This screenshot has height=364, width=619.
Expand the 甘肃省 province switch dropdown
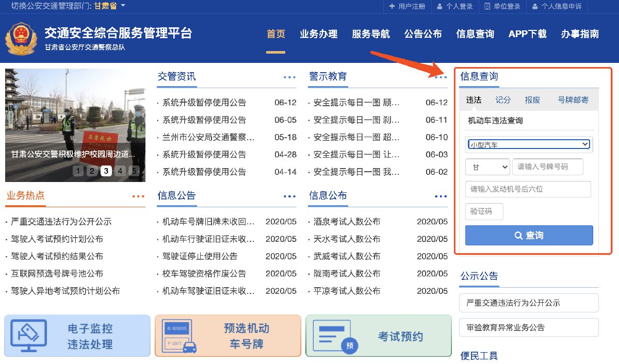click(110, 6)
